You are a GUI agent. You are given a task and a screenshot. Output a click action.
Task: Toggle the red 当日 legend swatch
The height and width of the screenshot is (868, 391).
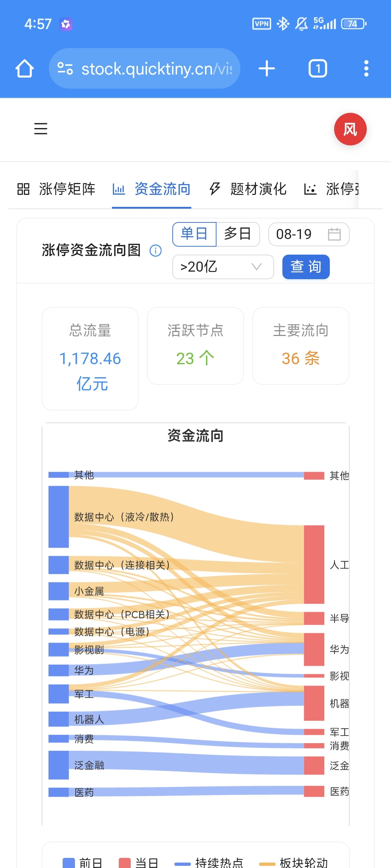point(125,863)
